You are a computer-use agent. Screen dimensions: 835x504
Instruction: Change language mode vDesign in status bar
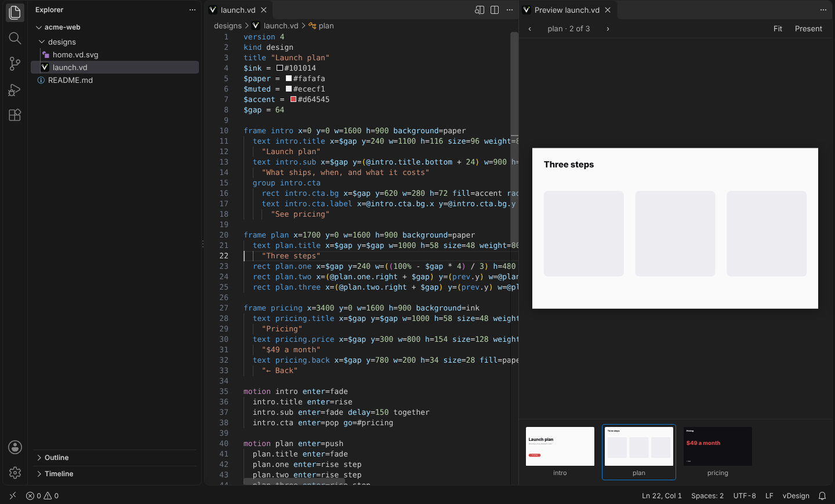796,496
